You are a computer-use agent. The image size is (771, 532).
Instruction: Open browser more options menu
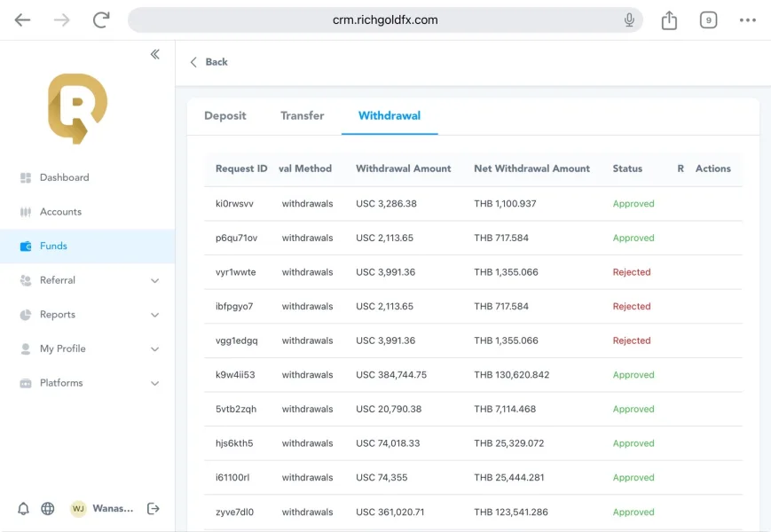tap(747, 20)
